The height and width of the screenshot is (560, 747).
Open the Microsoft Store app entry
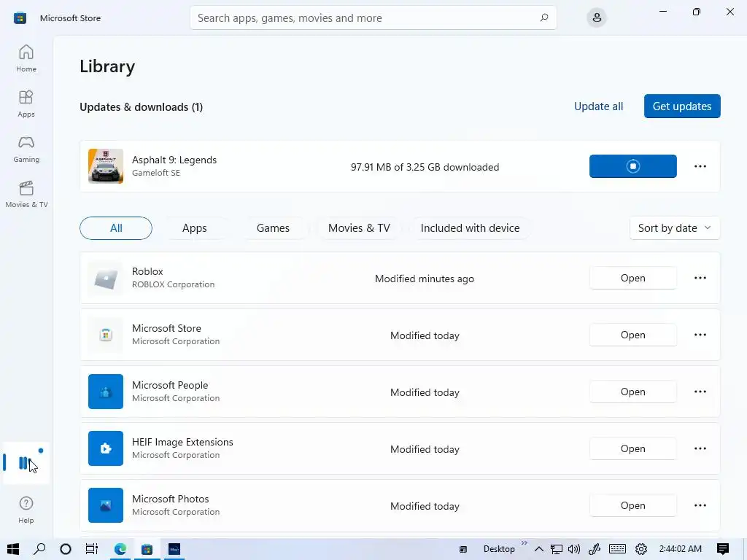point(632,335)
